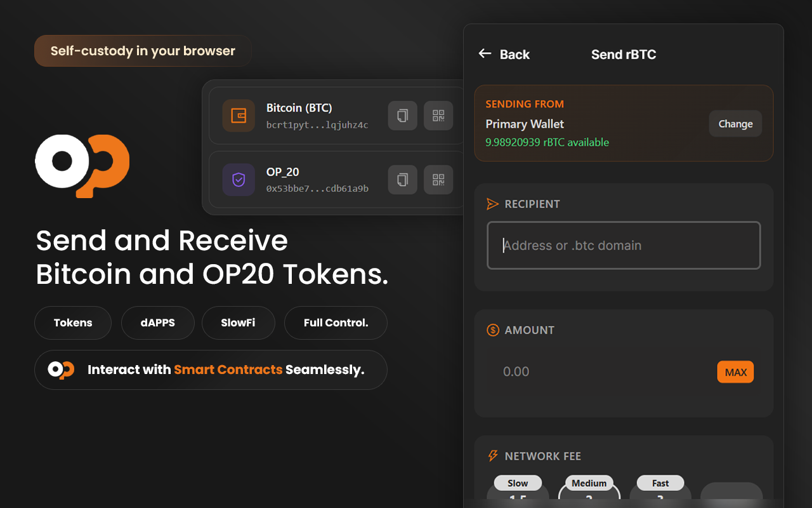Click the bcrt1pyt...lqjuhz4c address text
Viewport: 812px width, 508px height.
(317, 125)
